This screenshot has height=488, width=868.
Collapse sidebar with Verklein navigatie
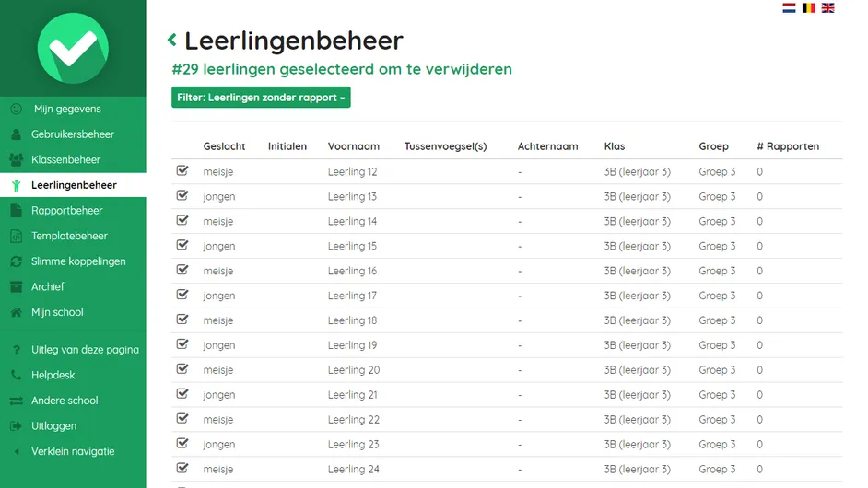click(73, 452)
